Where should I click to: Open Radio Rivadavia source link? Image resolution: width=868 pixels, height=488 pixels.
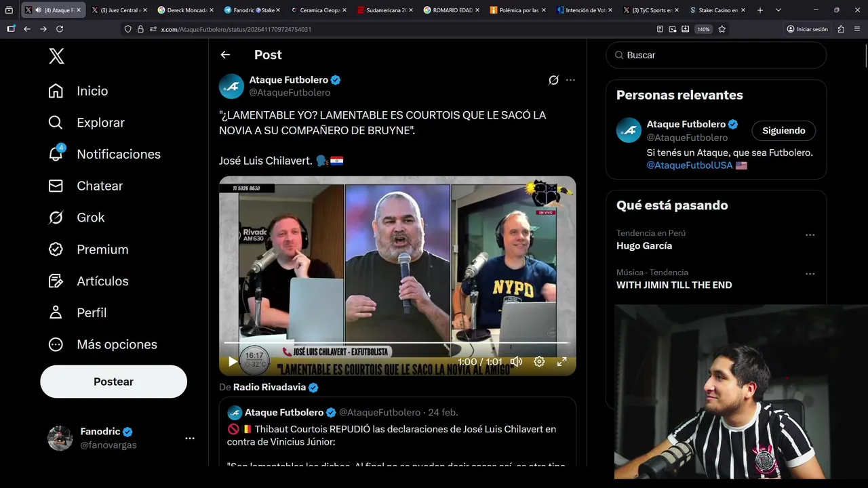click(x=275, y=387)
